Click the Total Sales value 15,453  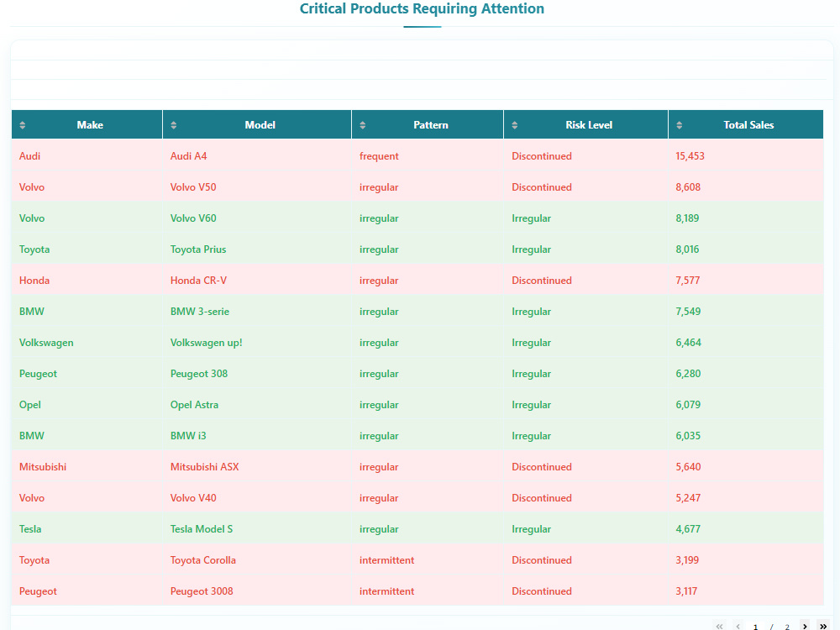click(x=690, y=156)
